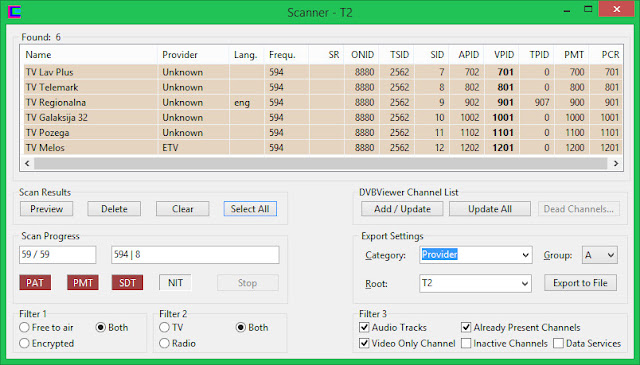
Task: Click Export to File button
Action: coord(580,283)
